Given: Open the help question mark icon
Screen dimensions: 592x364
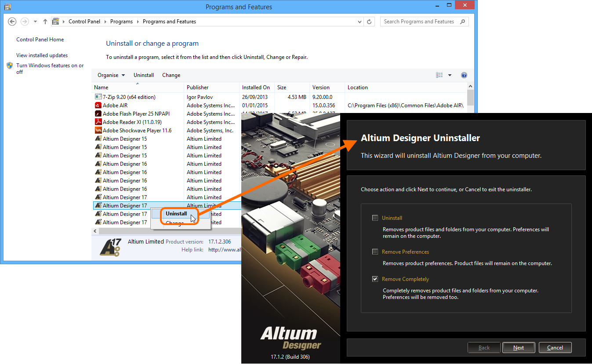Looking at the screenshot, I should coord(464,75).
